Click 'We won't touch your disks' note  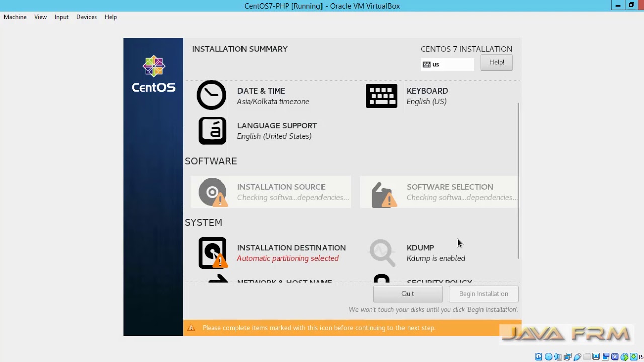tap(433, 310)
